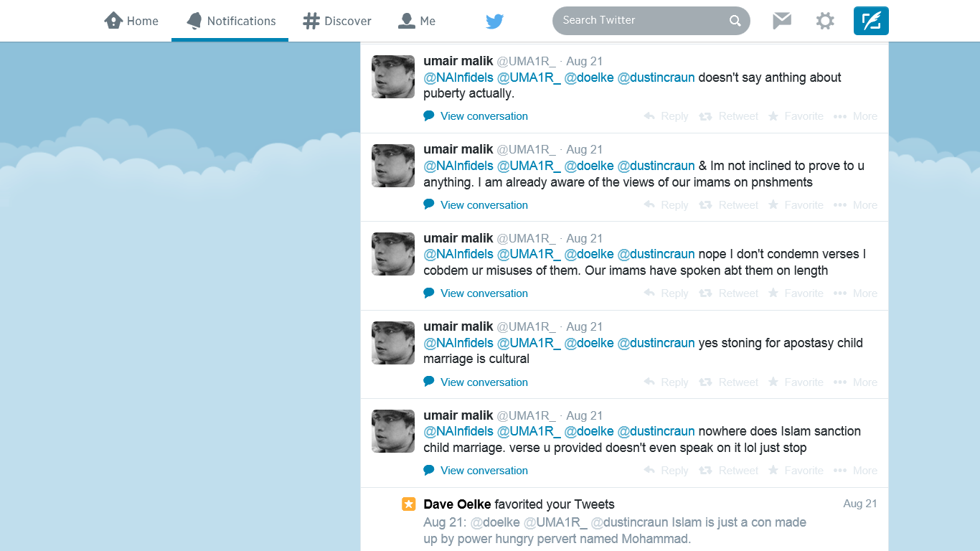Open Aug 21 timestamp on 'puberty actually' tweet
The image size is (980, 551).
(584, 62)
